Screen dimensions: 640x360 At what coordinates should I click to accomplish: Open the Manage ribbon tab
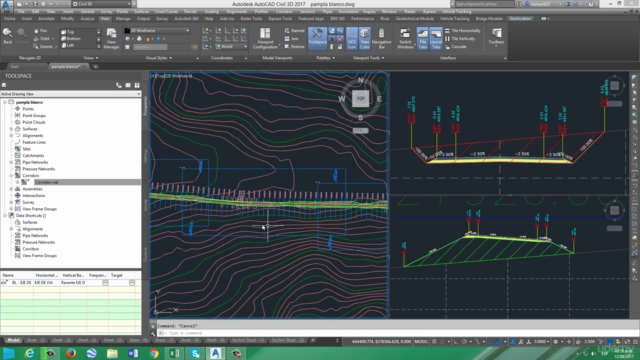coord(123,19)
